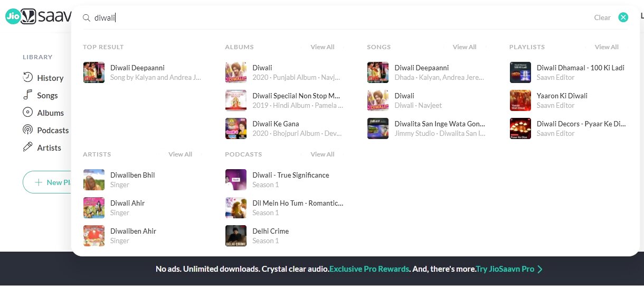Image resolution: width=644 pixels, height=286 pixels.
Task: Click the History clock icon
Action: coord(27,77)
